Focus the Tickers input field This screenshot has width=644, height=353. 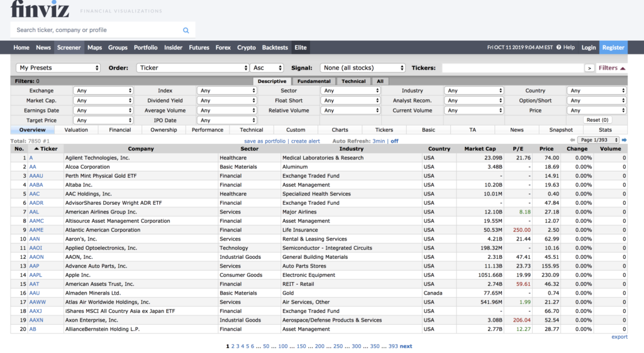513,68
